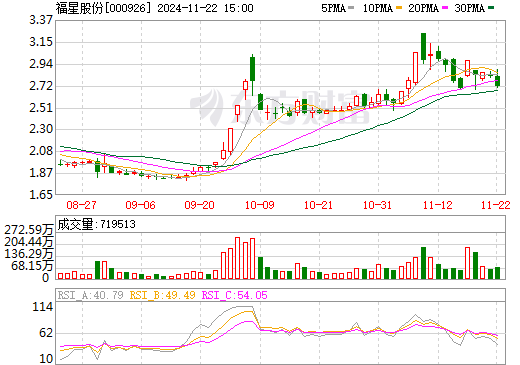Viewport: 520px width, 365px height.
Task: Select the 10-31 date label
Action: click(378, 205)
